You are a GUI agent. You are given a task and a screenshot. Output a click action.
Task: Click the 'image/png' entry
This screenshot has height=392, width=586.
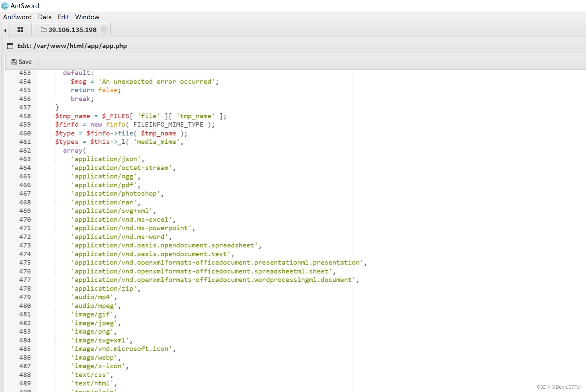tap(92, 331)
